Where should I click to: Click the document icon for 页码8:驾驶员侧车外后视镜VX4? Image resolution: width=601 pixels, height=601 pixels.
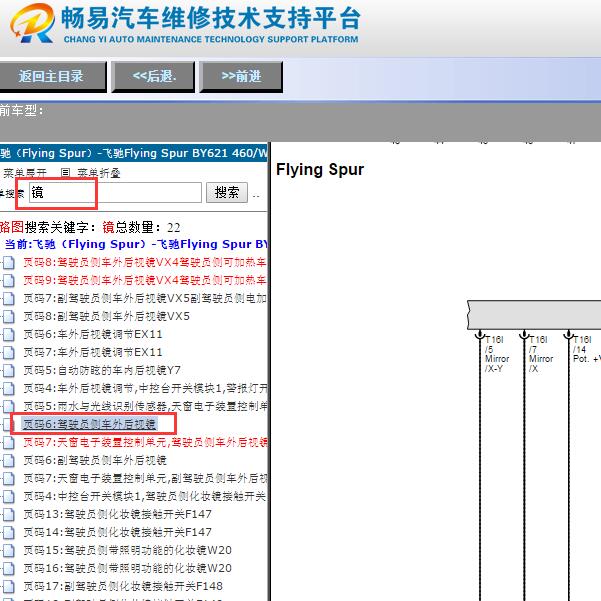(8, 263)
